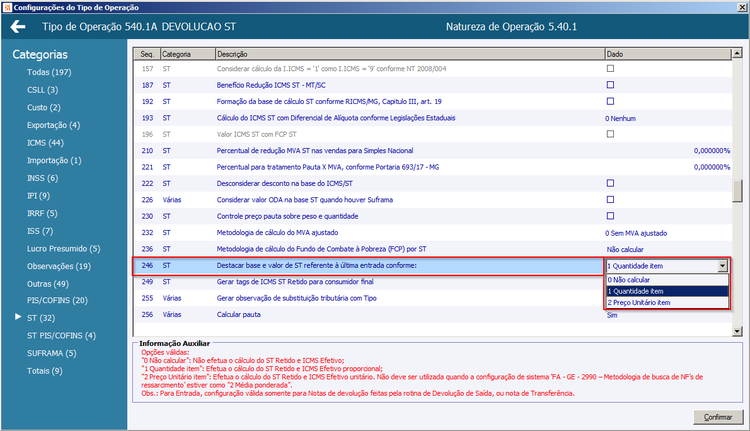Click the 'Sim' value for Calcular pauta
The image size is (750, 431).
[x=612, y=315]
